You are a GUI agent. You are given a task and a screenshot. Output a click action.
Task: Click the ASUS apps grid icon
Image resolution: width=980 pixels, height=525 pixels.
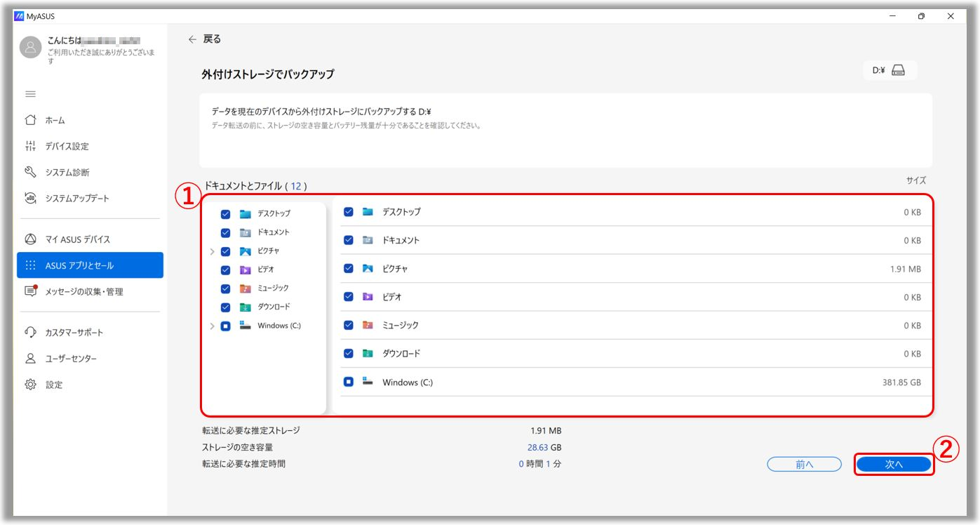[x=30, y=265]
